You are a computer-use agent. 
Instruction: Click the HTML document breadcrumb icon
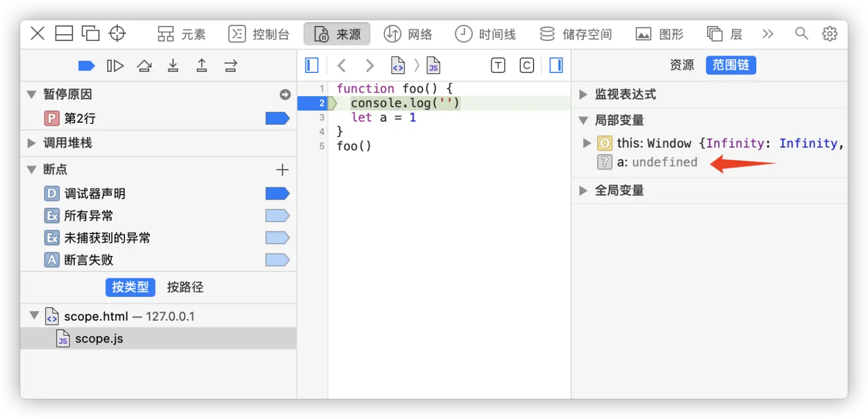pyautogui.click(x=398, y=65)
